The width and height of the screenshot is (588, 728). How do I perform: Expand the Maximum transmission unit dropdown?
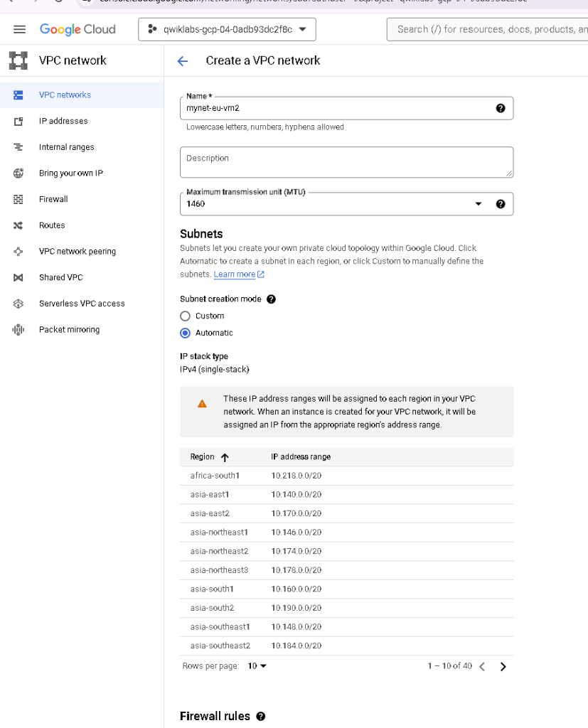point(346,204)
